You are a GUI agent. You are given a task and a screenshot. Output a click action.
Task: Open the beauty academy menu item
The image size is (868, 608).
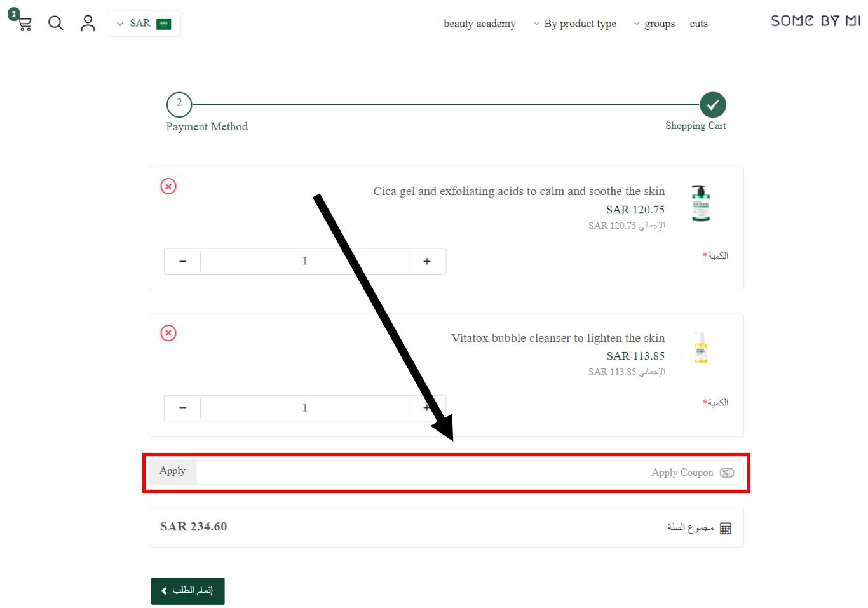(x=480, y=24)
